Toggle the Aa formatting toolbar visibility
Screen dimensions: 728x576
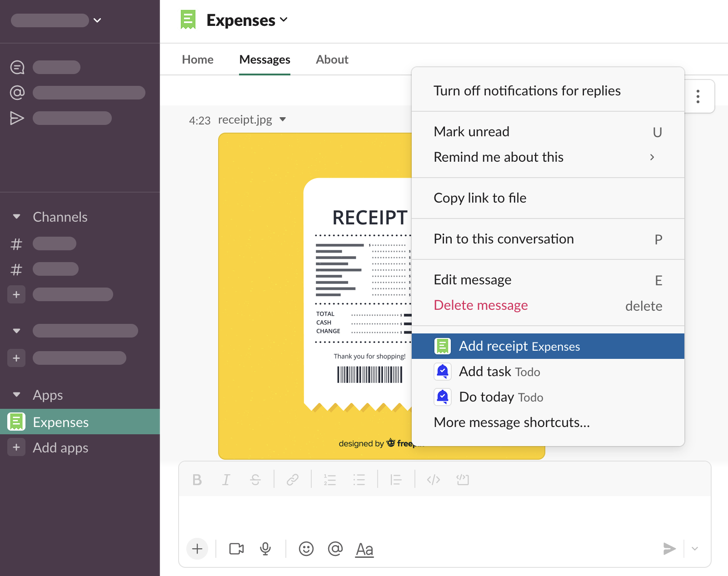coord(364,549)
